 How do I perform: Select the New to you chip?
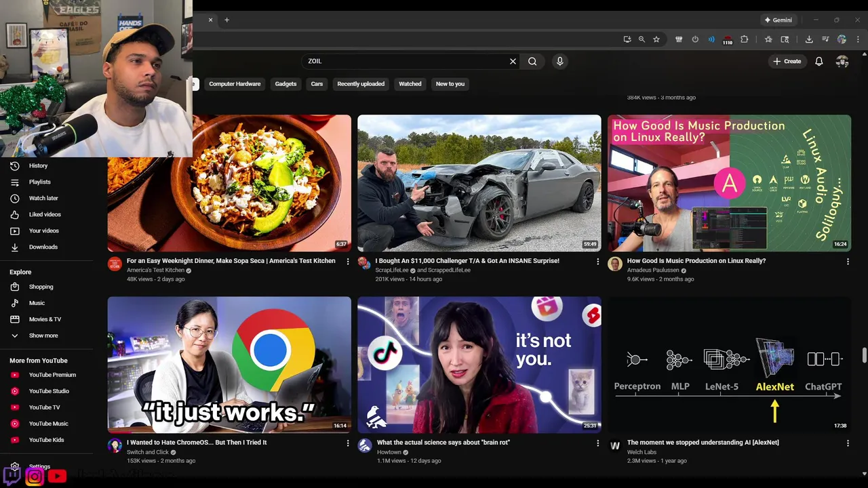tap(450, 84)
